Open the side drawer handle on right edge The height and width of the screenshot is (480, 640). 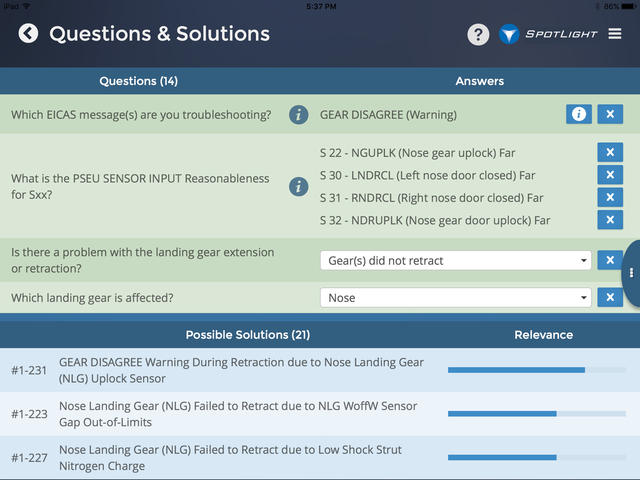click(x=631, y=273)
